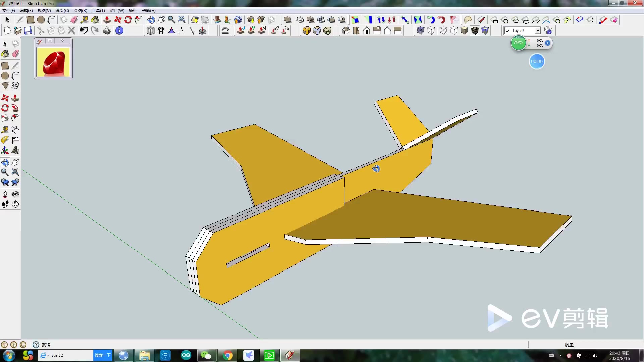Open Model Info blue icon
The image size is (644, 362).
(x=119, y=31)
